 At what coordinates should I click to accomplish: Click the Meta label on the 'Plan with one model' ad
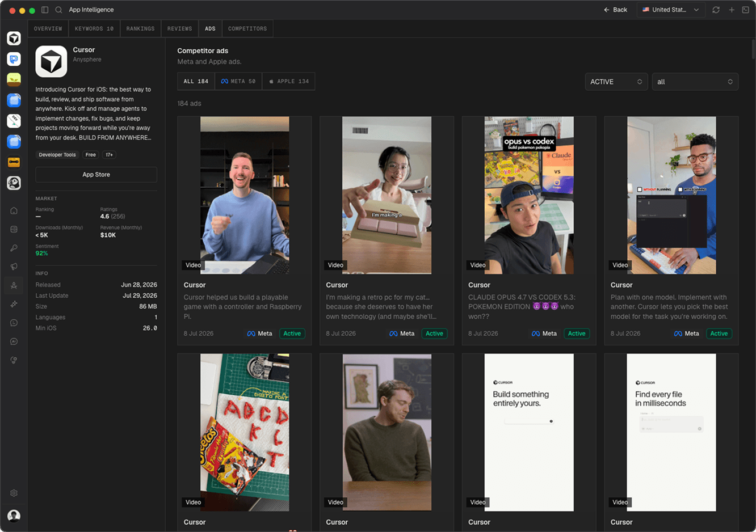click(686, 333)
